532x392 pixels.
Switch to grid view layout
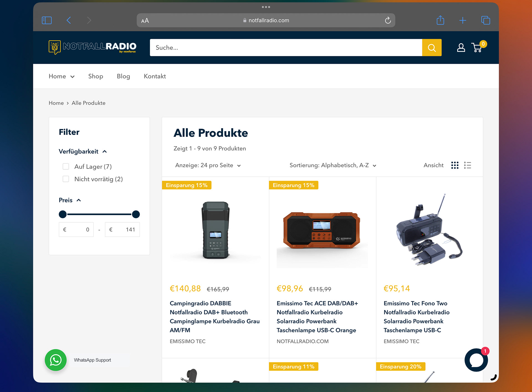coord(455,165)
